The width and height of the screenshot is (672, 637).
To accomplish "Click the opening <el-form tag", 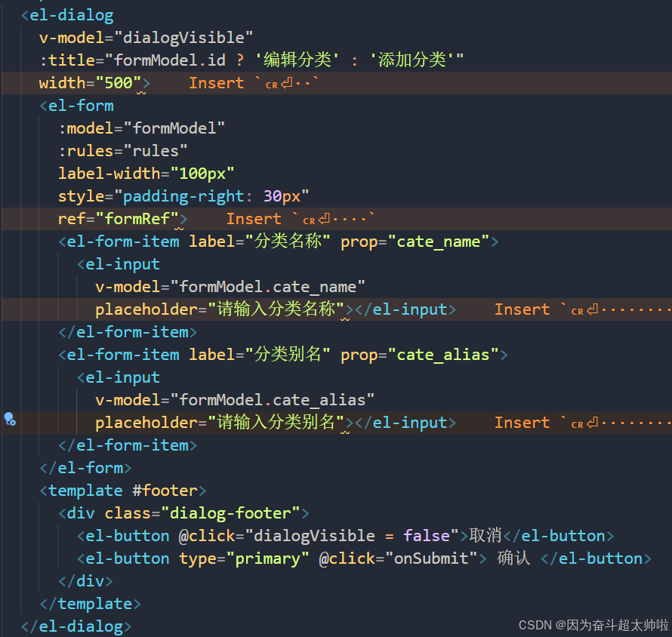I will click(77, 106).
